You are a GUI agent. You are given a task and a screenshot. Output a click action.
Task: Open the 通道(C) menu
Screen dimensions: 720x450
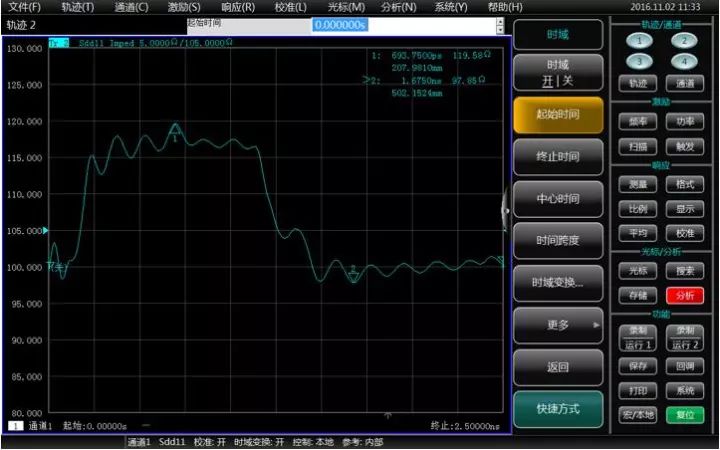coord(131,7)
